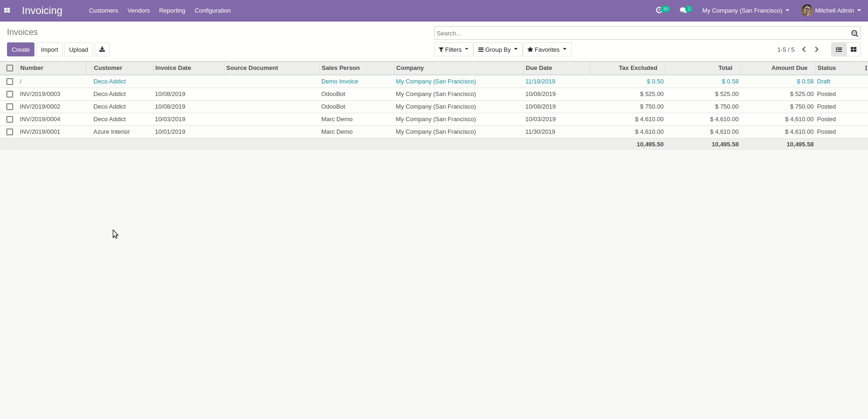868x419 pixels.
Task: Open the Favorites dropdown
Action: [x=547, y=49]
